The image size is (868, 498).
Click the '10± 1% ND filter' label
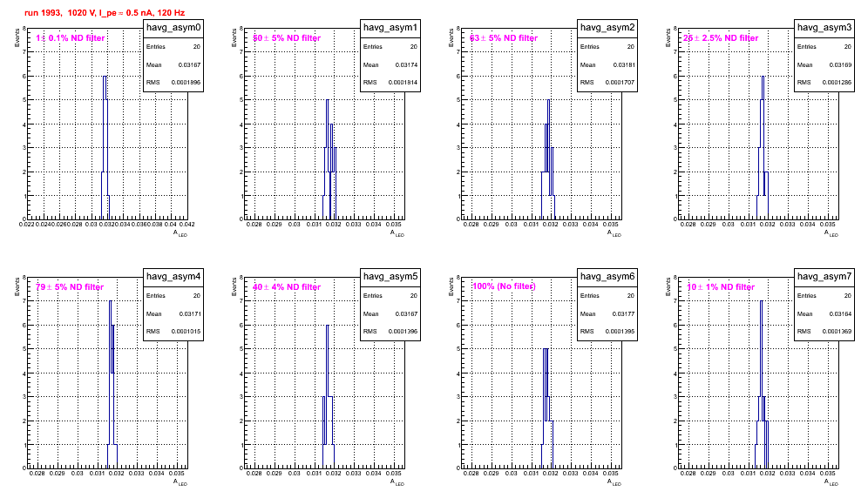pyautogui.click(x=721, y=287)
